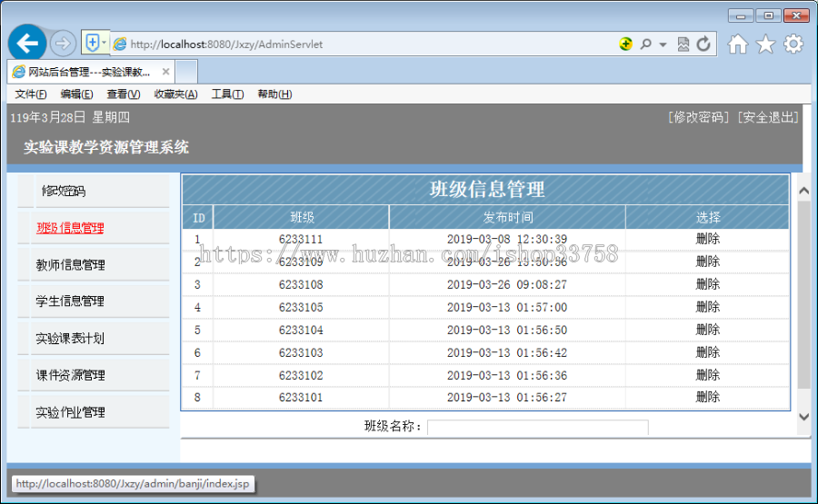Open the 编辑(E) menu

click(x=76, y=94)
